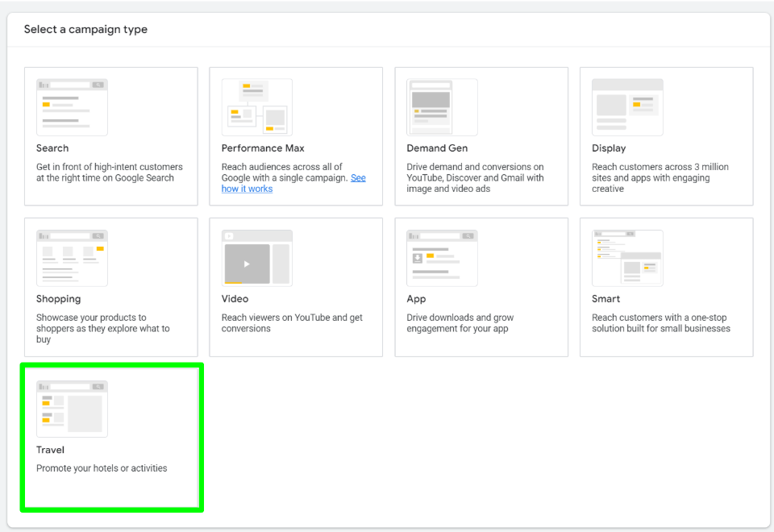Choose the Display campaign title
The image size is (774, 532).
[609, 148]
